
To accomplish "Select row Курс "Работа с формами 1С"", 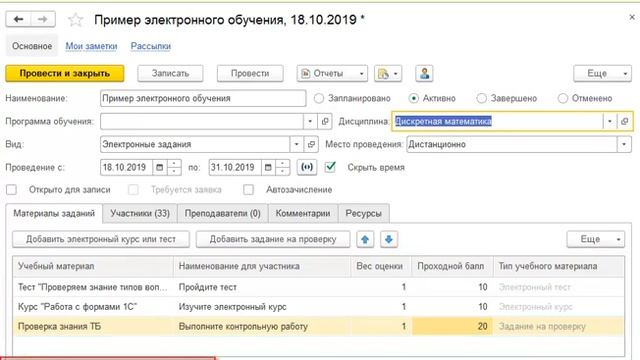I will click(x=318, y=307).
